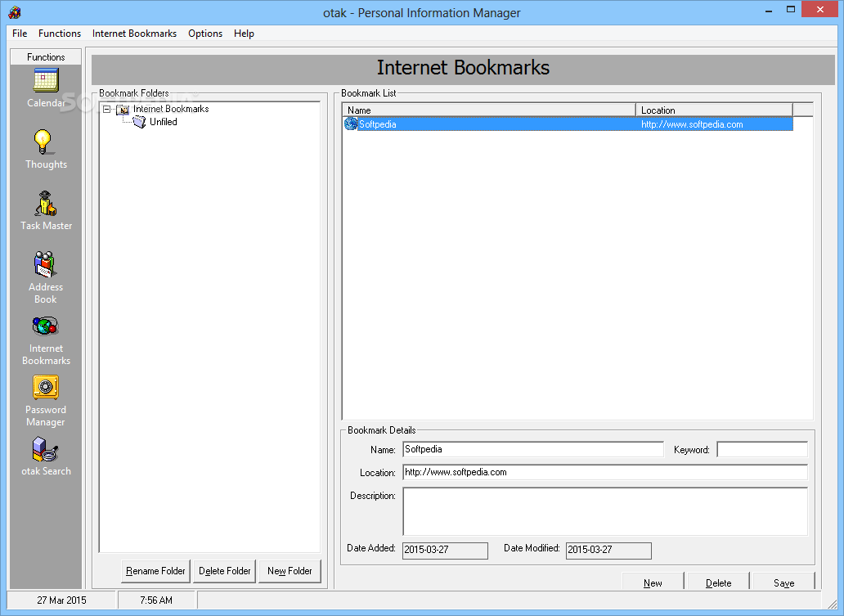Open the Internet Bookmarks sidebar icon
The image size is (844, 616).
click(x=45, y=326)
